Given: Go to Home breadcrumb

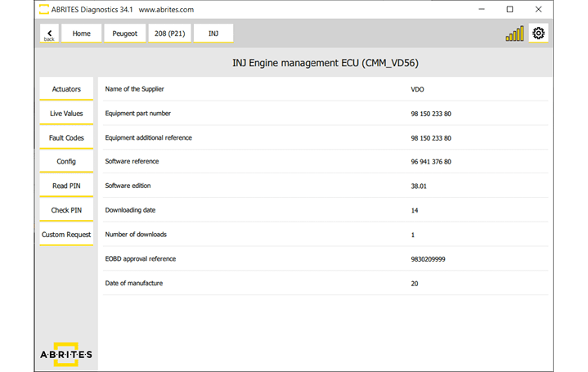Looking at the screenshot, I should (x=81, y=34).
